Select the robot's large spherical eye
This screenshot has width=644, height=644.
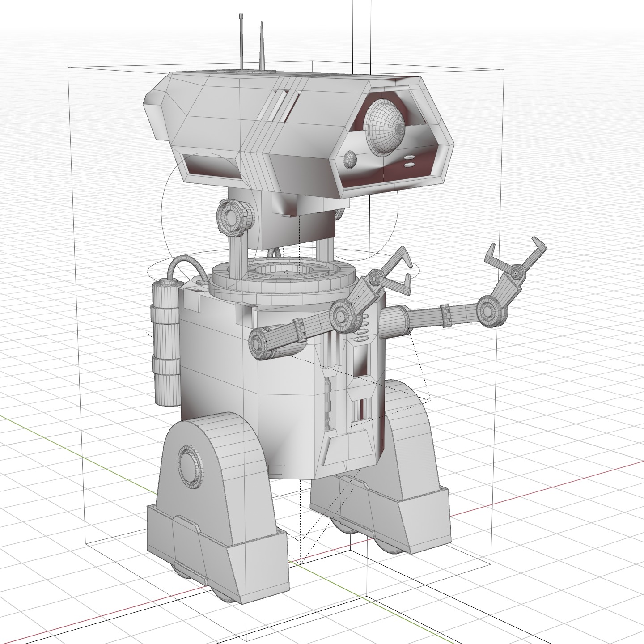(x=384, y=127)
